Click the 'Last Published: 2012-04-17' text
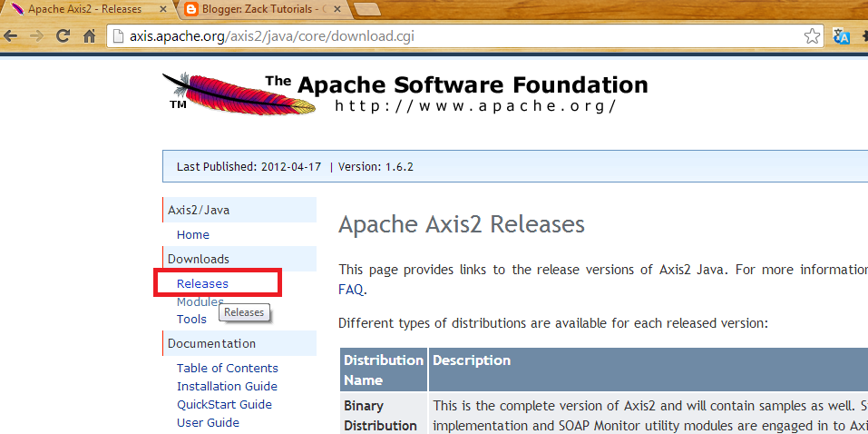Image resolution: width=868 pixels, height=434 pixels. 249,166
